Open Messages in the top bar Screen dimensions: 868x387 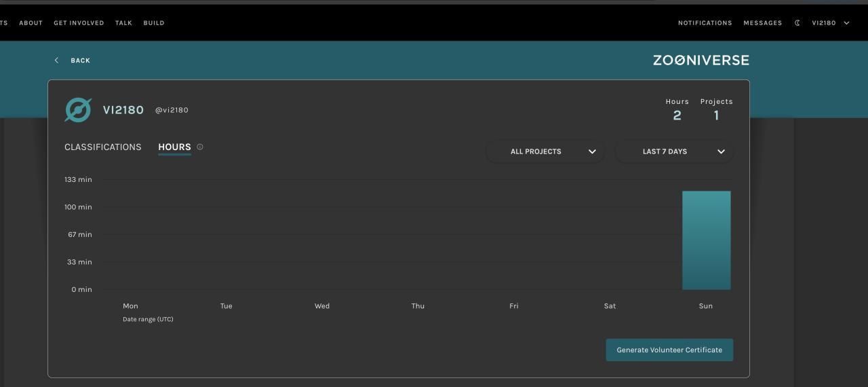(763, 23)
